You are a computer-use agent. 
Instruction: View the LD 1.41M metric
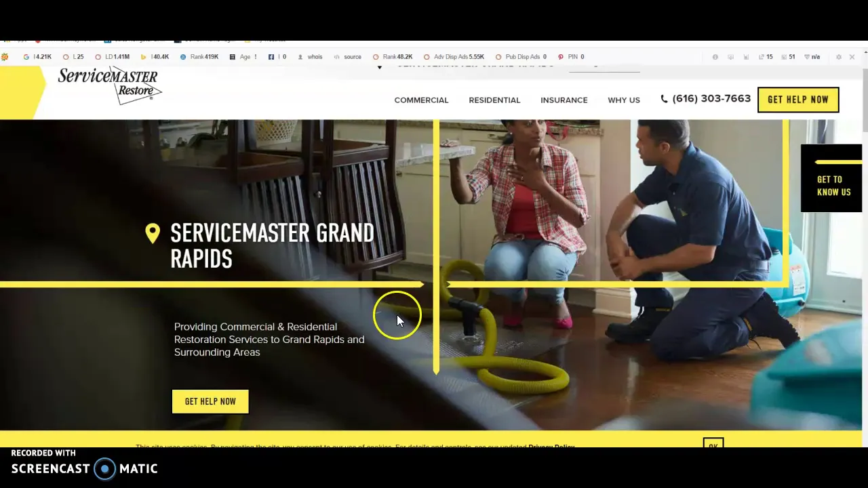(x=113, y=57)
